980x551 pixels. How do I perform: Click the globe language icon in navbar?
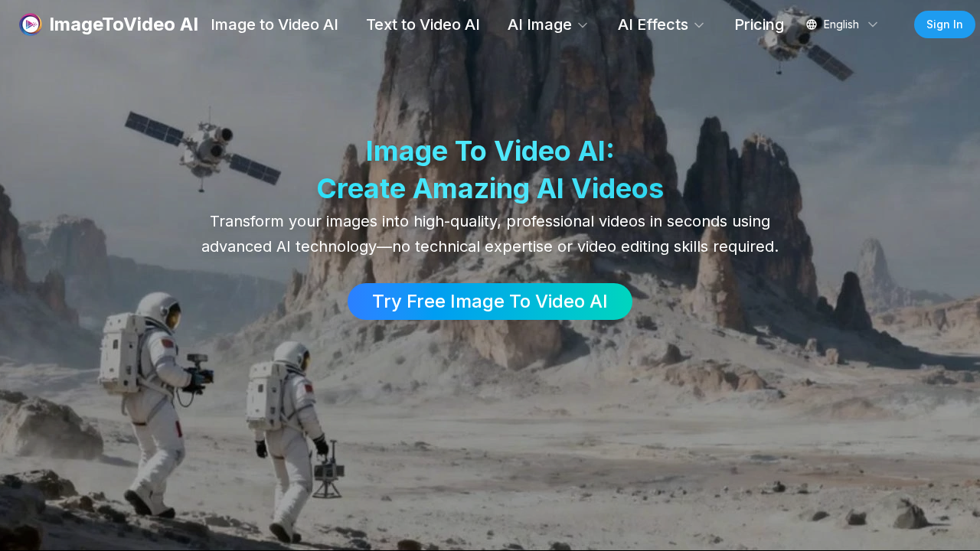pyautogui.click(x=810, y=24)
